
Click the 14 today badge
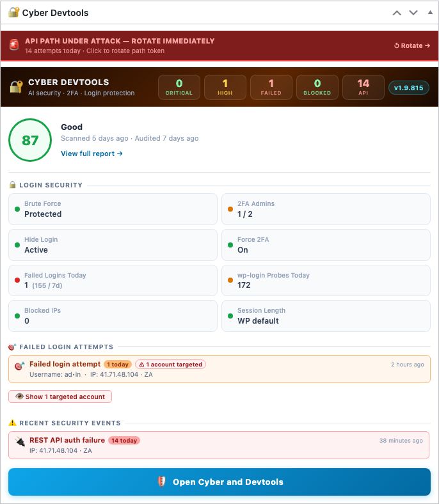(x=124, y=440)
